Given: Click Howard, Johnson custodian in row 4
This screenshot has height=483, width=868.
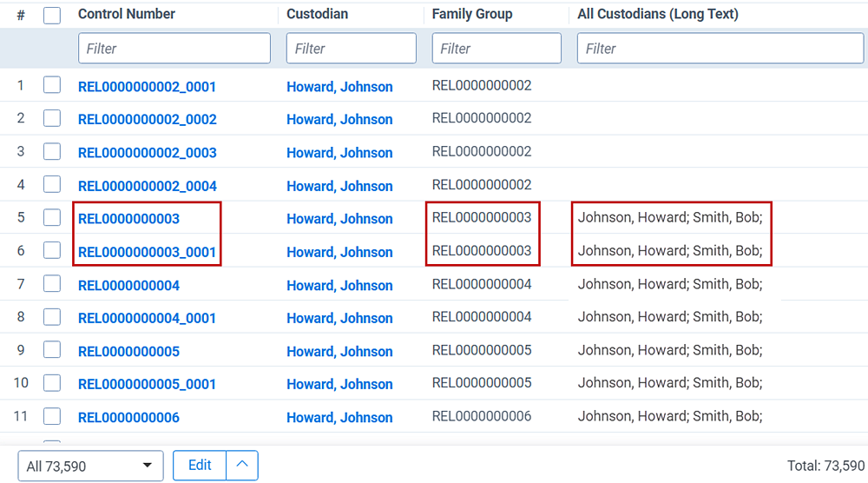Looking at the screenshot, I should pyautogui.click(x=339, y=186).
